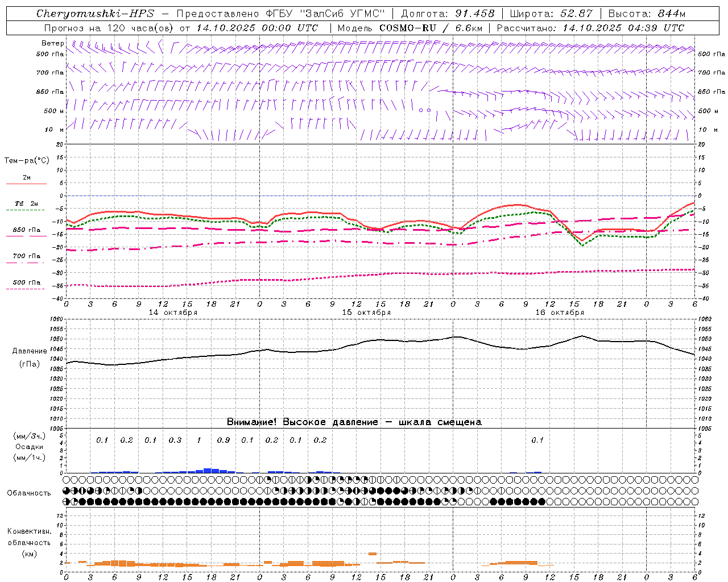
Task: Click the dotted 500 гПа temperature legend line
Action: [25, 289]
